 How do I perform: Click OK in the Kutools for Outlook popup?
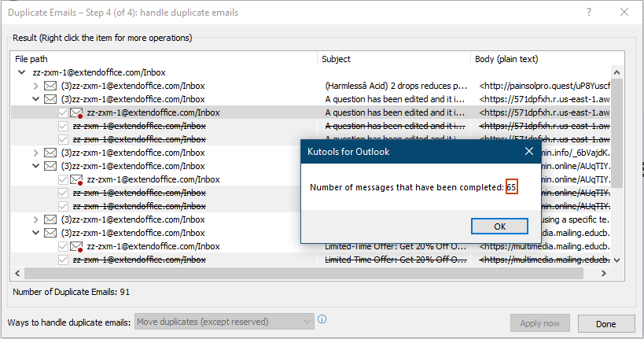tap(499, 227)
